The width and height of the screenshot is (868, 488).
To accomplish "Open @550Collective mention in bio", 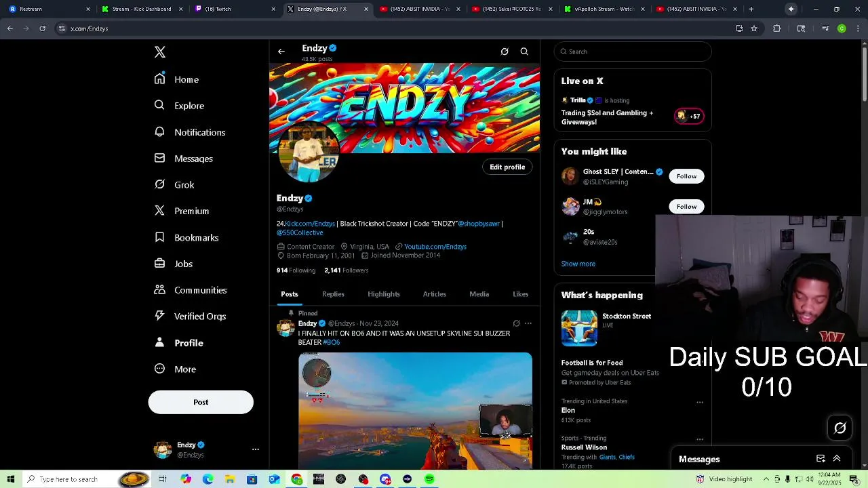I will coord(300,233).
